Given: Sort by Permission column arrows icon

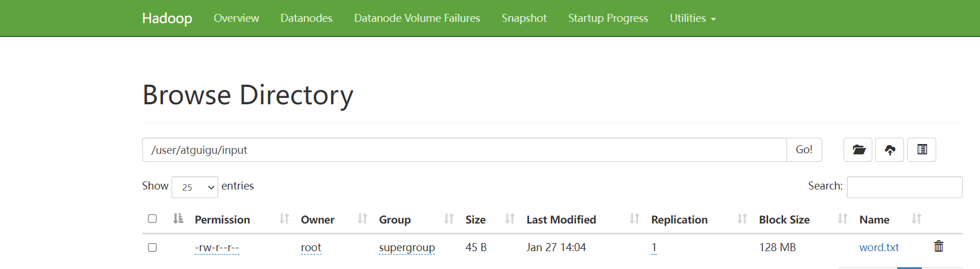Looking at the screenshot, I should (284, 219).
